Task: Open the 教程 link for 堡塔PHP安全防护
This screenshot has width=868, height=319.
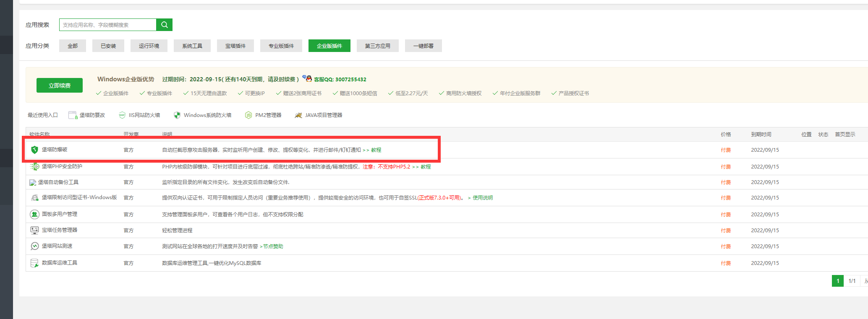Action: [x=426, y=166]
